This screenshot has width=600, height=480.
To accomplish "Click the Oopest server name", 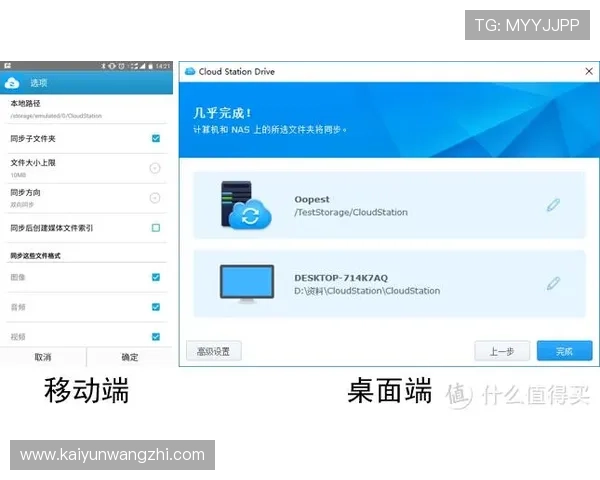I will click(x=312, y=199).
